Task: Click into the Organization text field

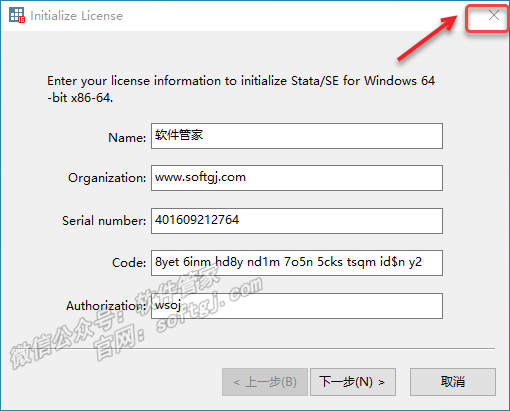Action: [297, 178]
